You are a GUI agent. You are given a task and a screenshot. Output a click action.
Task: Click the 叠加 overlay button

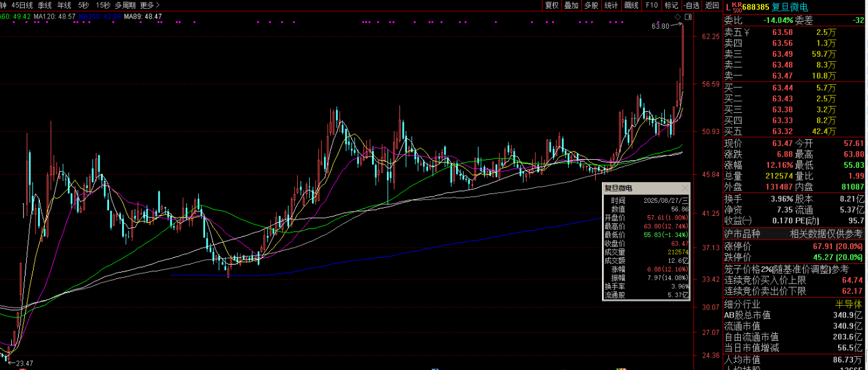571,5
